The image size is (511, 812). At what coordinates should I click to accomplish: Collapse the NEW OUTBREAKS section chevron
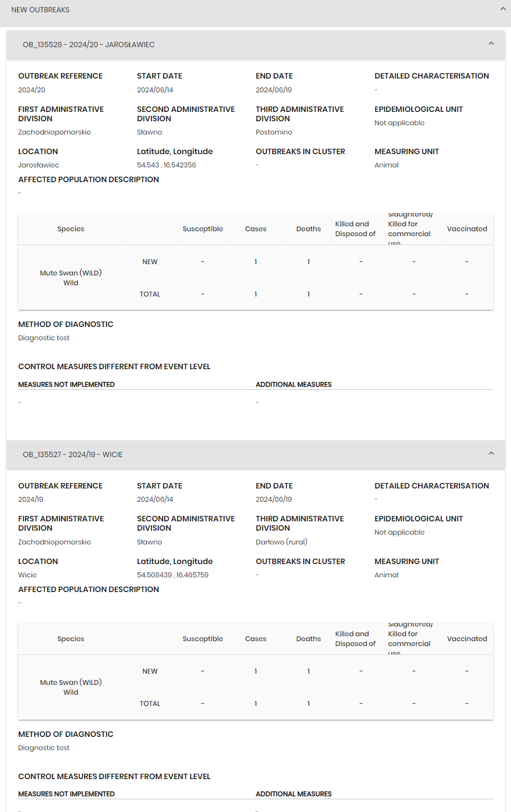pyautogui.click(x=503, y=9)
